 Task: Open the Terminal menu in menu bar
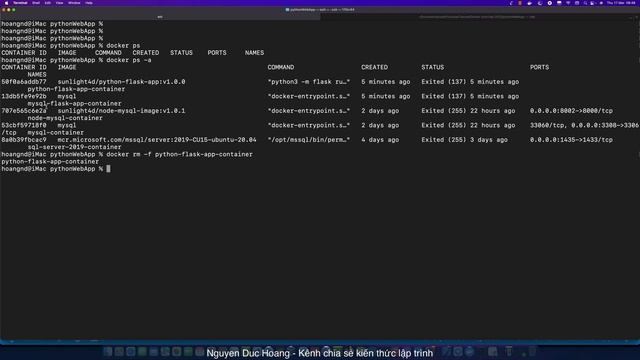pyautogui.click(x=20, y=3)
